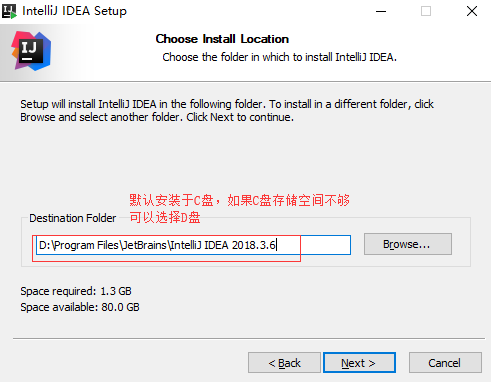
Task: Click the IntelliJ IDEA setup title bar icon
Action: [x=9, y=11]
